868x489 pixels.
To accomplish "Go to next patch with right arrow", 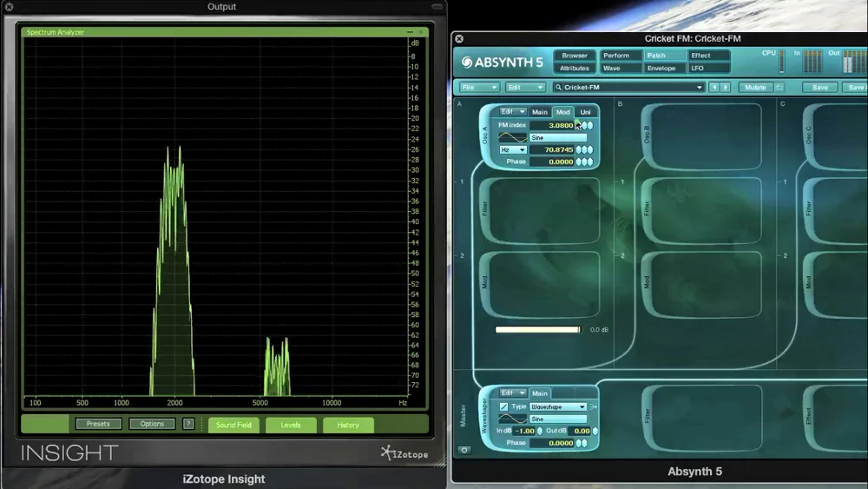I will [726, 88].
